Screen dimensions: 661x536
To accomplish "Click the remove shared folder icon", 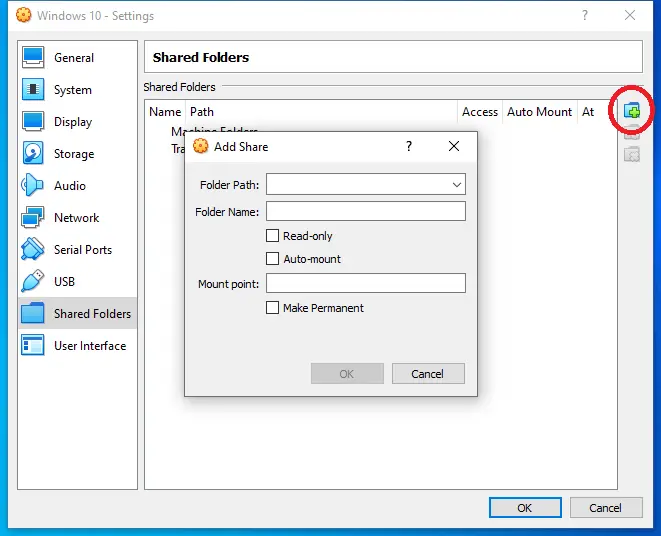I will click(632, 155).
